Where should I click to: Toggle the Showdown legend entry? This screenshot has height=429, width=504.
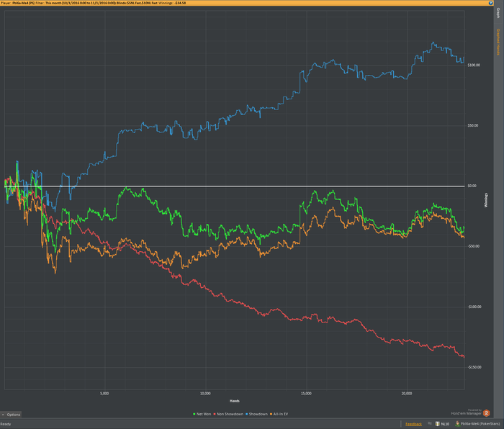(257, 414)
